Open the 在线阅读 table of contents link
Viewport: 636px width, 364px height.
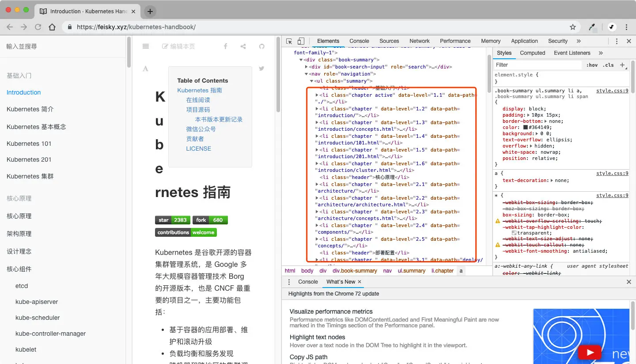click(x=198, y=100)
